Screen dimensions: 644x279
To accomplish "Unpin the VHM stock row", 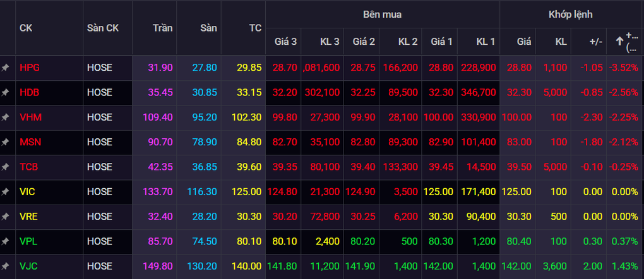I will 5,117.
